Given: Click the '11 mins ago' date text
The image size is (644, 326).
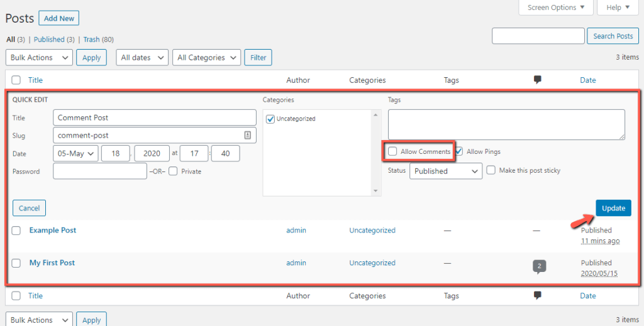Looking at the screenshot, I should pyautogui.click(x=600, y=241).
